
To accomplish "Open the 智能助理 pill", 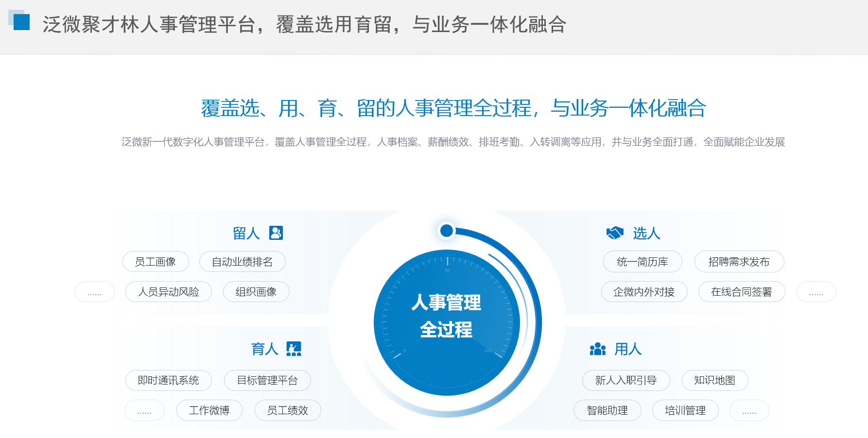I will (x=608, y=410).
